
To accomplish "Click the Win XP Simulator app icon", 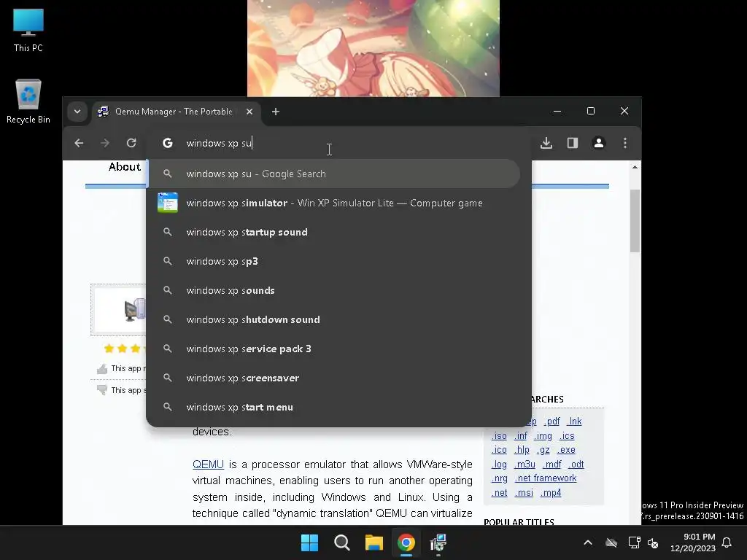I will point(168,203).
